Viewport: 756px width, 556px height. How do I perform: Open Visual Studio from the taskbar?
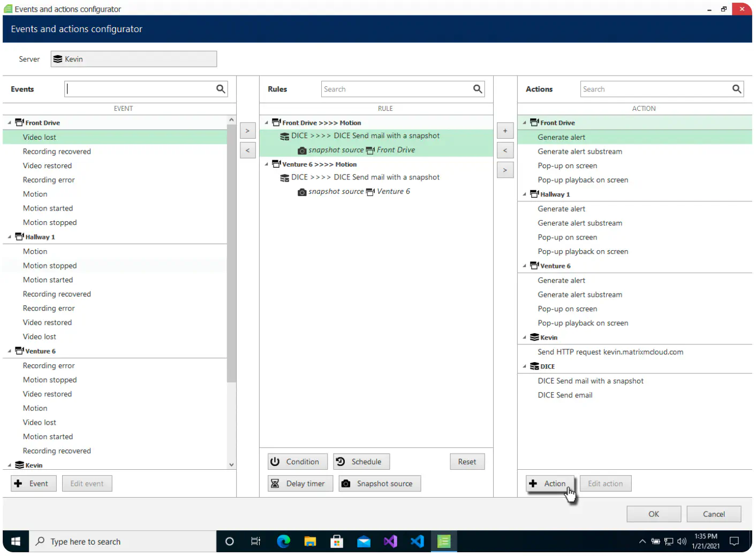[x=390, y=542]
